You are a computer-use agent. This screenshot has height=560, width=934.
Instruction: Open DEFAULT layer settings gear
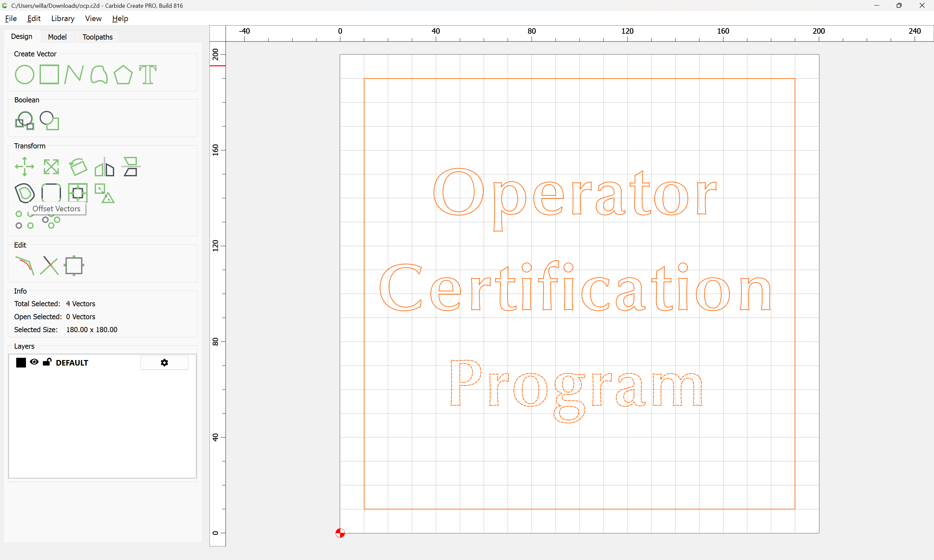164,363
